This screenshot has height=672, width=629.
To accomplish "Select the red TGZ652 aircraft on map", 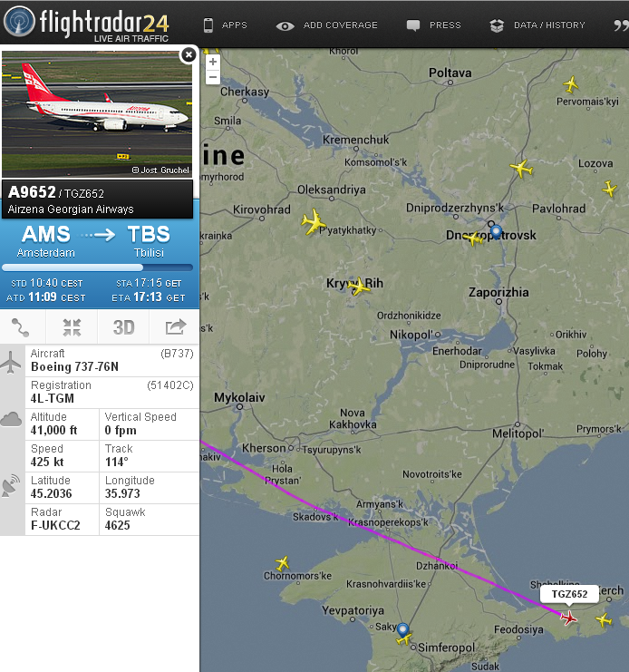I will 569,618.
